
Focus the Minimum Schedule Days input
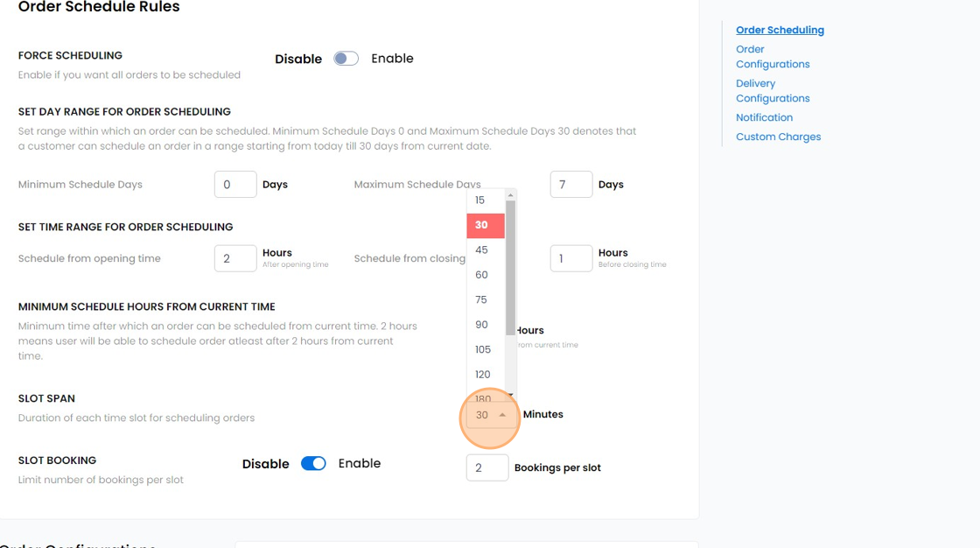(x=234, y=185)
